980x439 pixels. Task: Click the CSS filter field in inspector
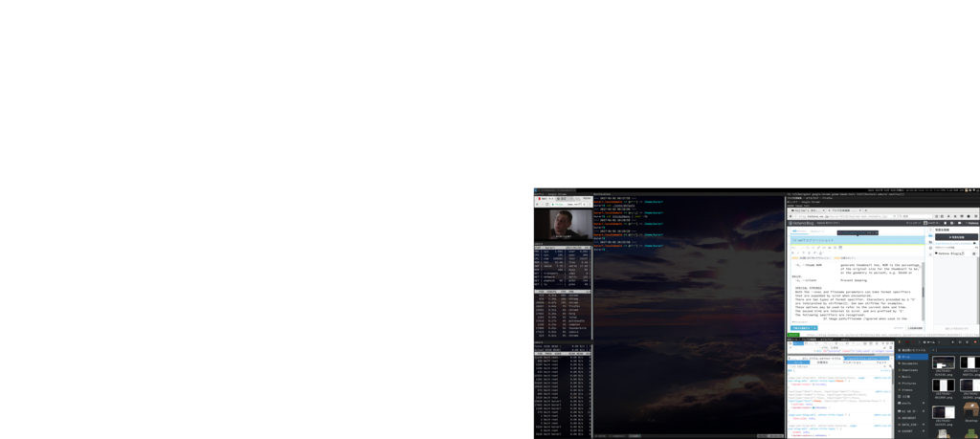[835, 366]
